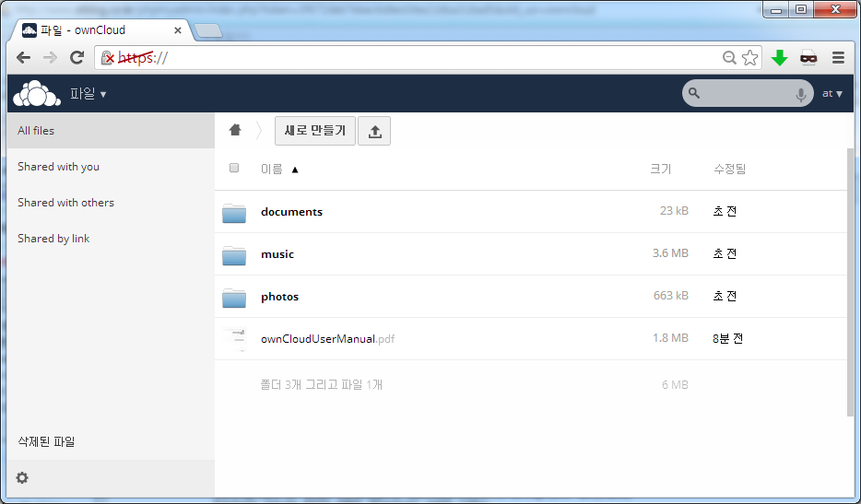
Task: Sort by 수정됨 modified column header
Action: 730,170
